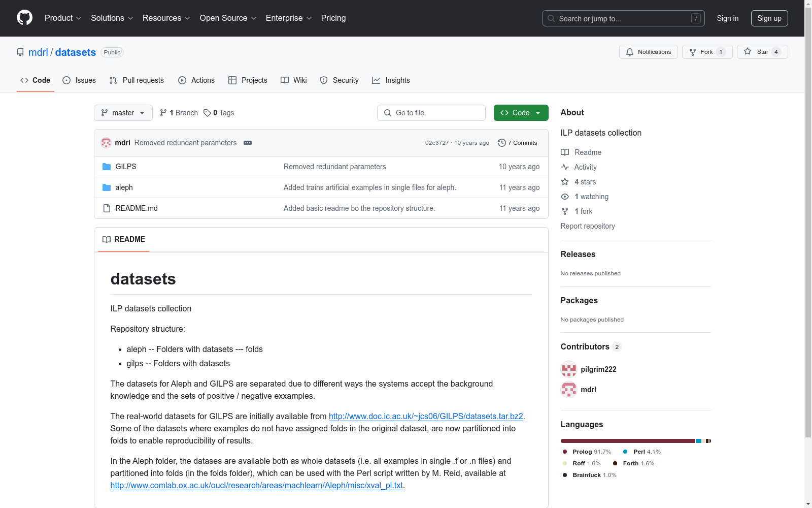Open the aleph folder
Screen dimensions: 812x508
point(124,187)
